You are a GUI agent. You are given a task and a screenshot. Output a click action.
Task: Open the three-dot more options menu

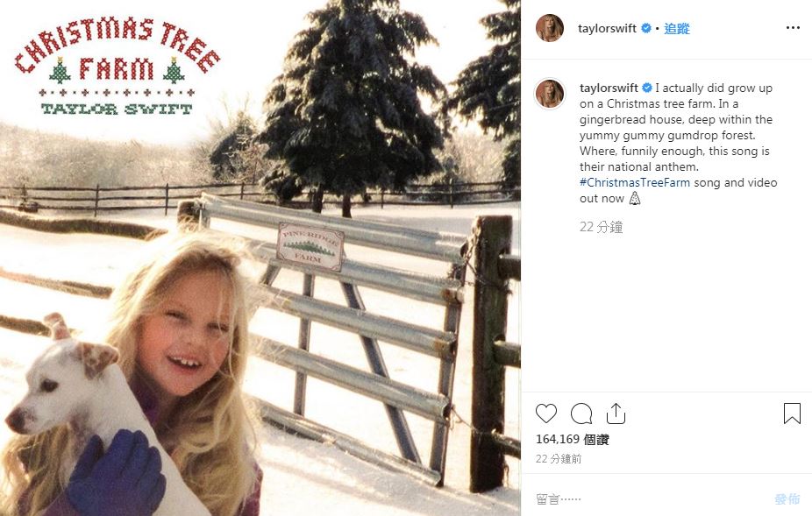(793, 28)
